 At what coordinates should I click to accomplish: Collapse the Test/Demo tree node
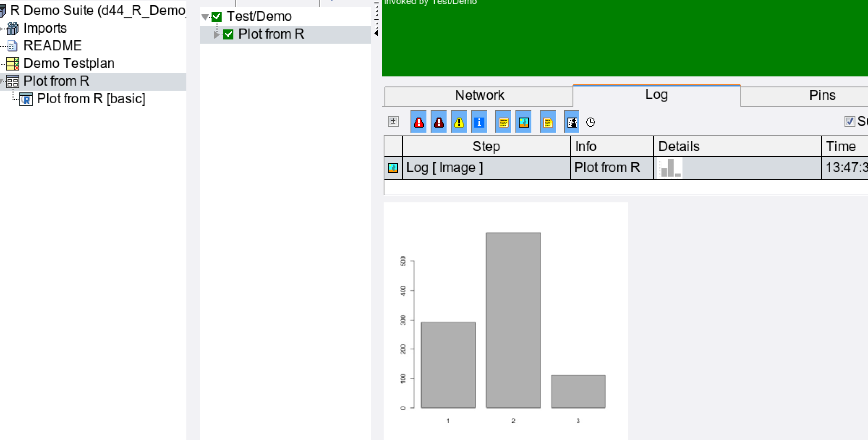tap(205, 17)
